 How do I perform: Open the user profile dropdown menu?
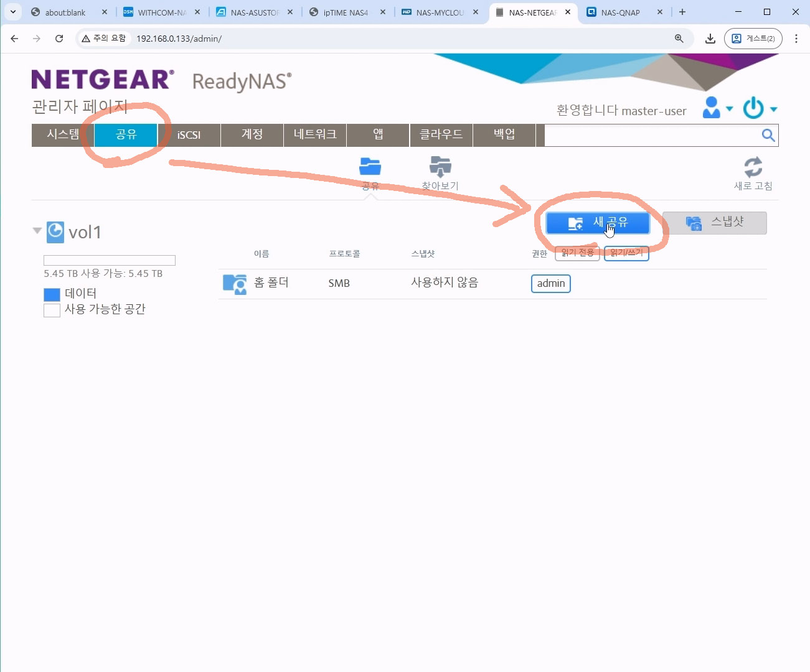717,108
